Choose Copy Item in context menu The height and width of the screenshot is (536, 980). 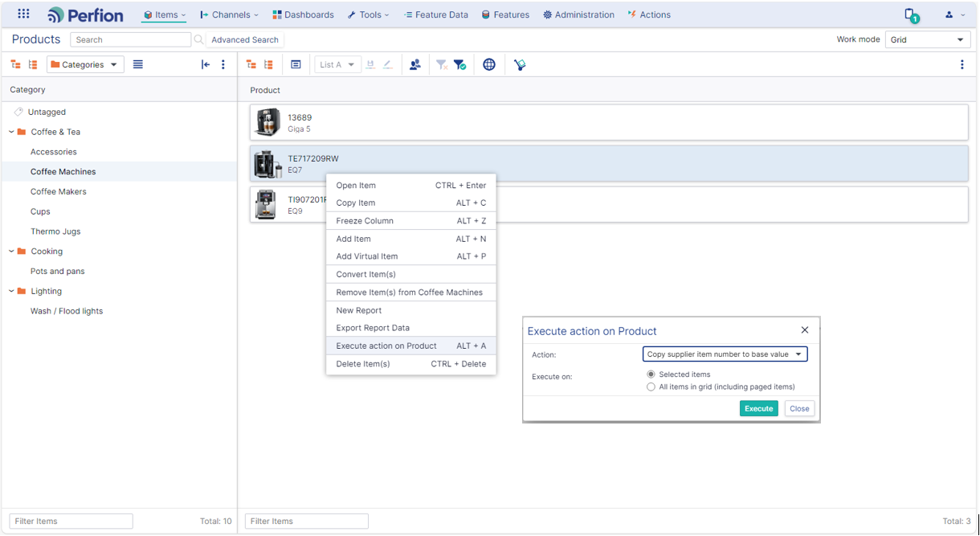[411, 203]
